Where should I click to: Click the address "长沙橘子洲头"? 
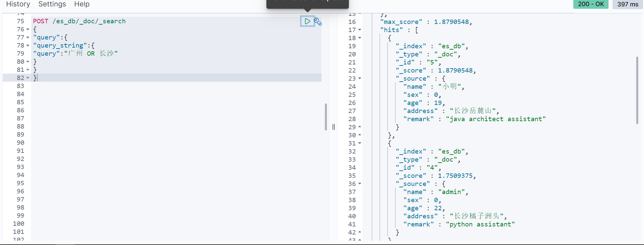pyautogui.click(x=477, y=216)
